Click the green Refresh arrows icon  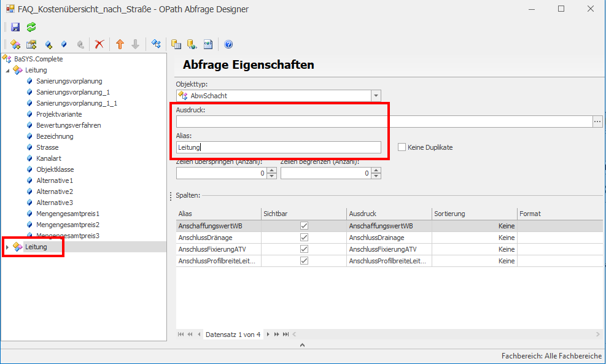pyautogui.click(x=31, y=27)
